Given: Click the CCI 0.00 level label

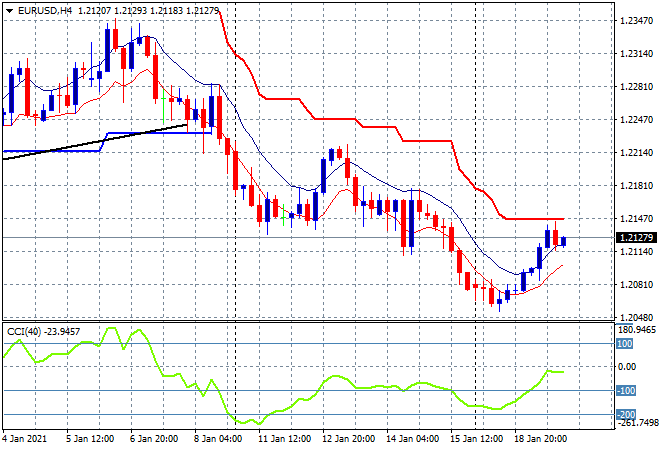Looking at the screenshot, I should coord(630,367).
